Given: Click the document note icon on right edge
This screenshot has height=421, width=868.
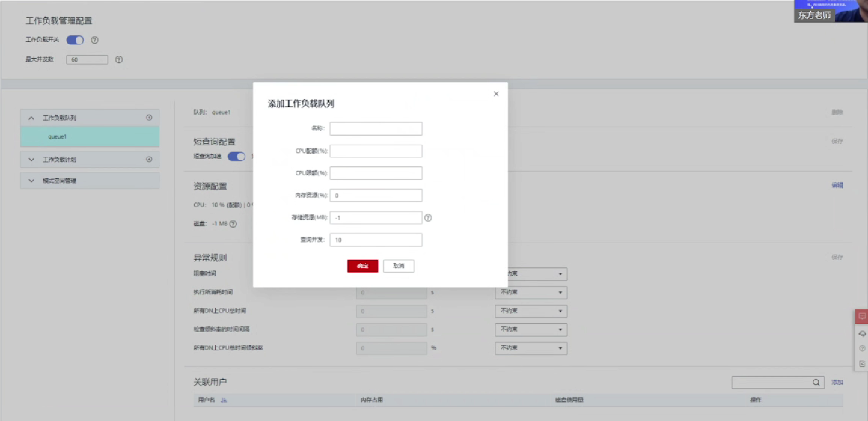Looking at the screenshot, I should (862, 364).
